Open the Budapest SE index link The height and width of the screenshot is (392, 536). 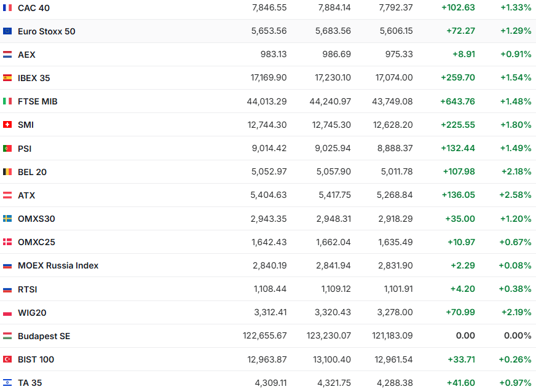(x=44, y=336)
